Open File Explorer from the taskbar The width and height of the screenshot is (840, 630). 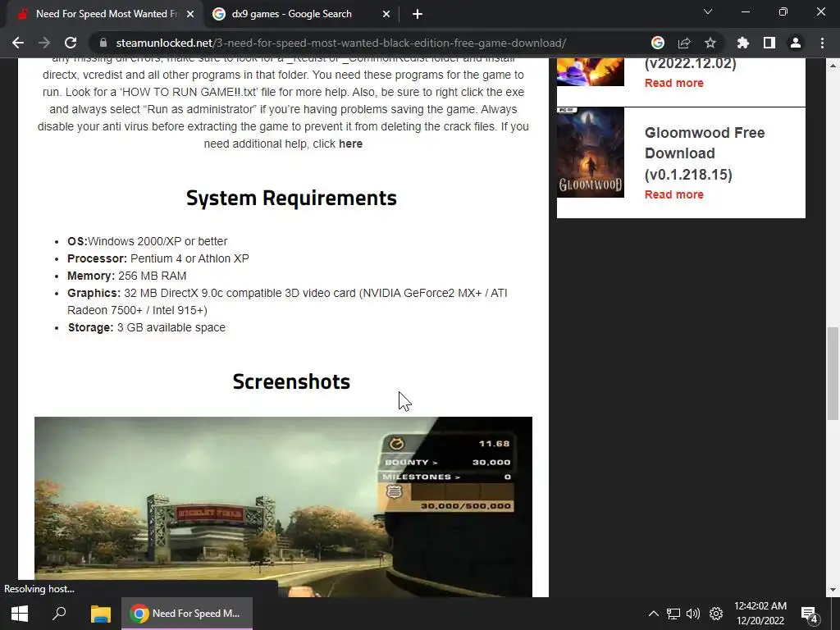coord(100,614)
